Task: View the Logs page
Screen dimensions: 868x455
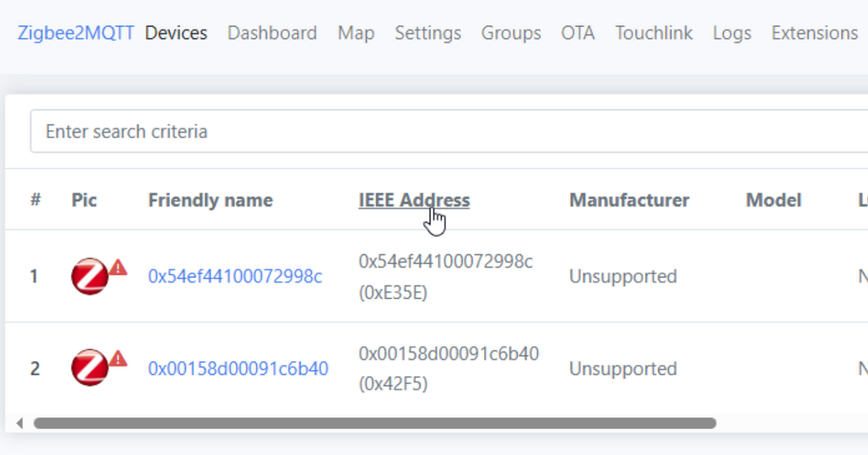Action: [x=732, y=33]
